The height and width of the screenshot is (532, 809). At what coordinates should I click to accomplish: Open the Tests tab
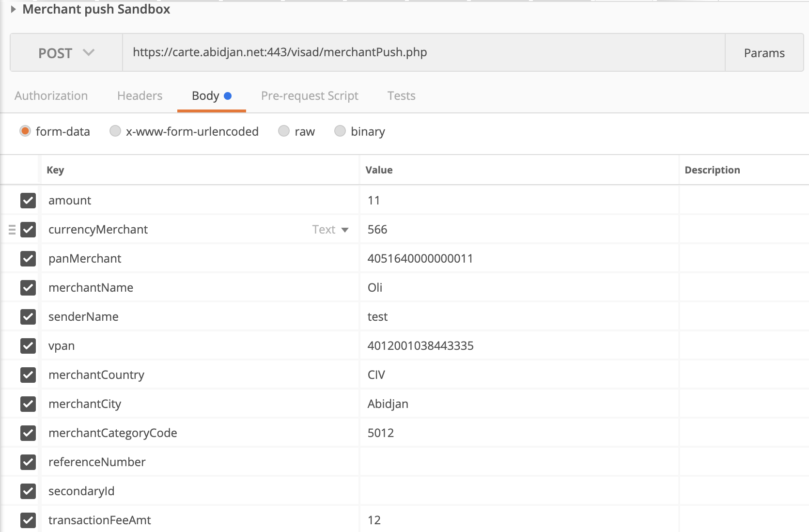tap(401, 96)
